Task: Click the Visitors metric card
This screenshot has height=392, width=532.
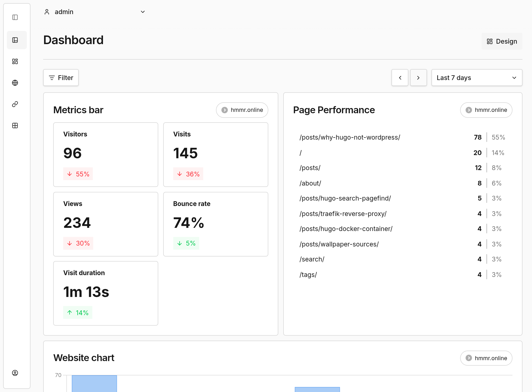Action: point(105,154)
